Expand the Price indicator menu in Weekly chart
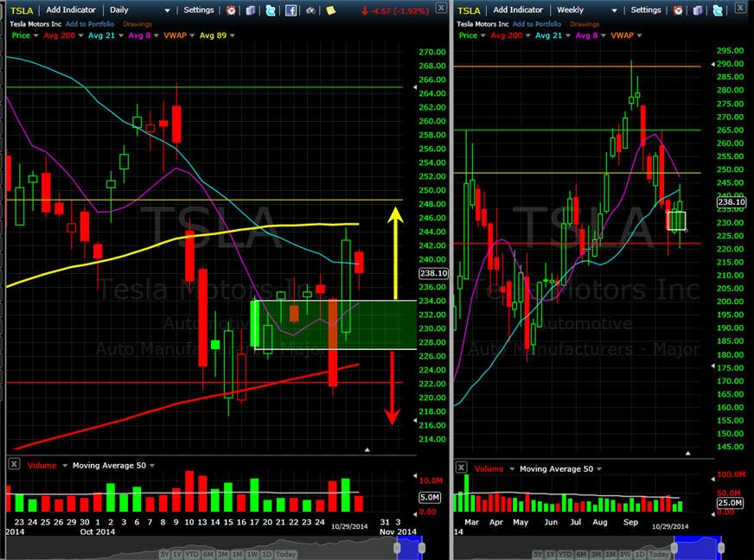The height and width of the screenshot is (560, 754). tap(482, 35)
